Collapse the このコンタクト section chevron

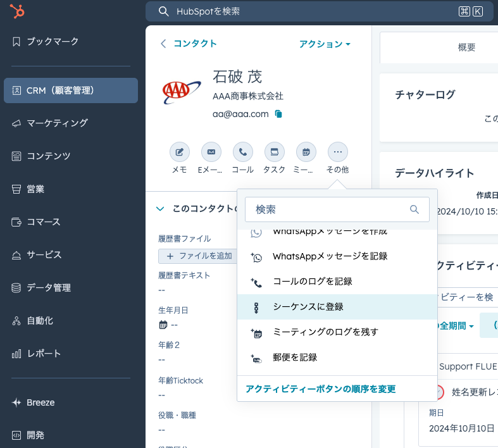click(x=161, y=208)
